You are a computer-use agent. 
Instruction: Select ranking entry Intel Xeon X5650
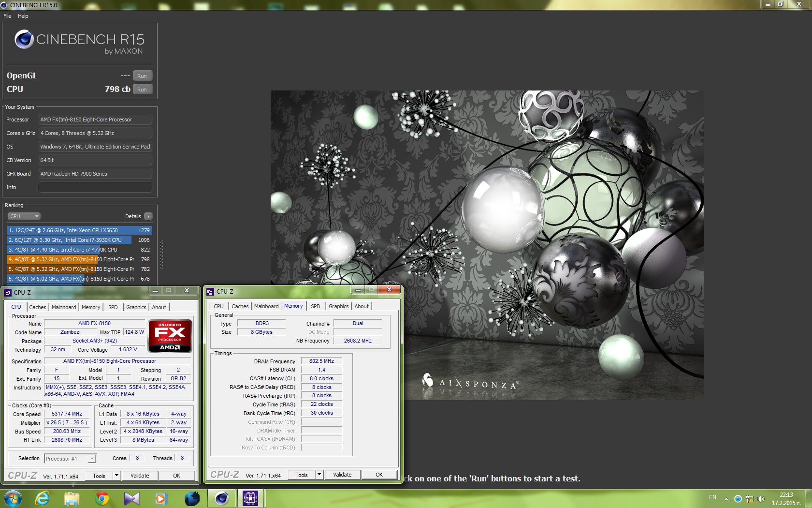tap(79, 230)
